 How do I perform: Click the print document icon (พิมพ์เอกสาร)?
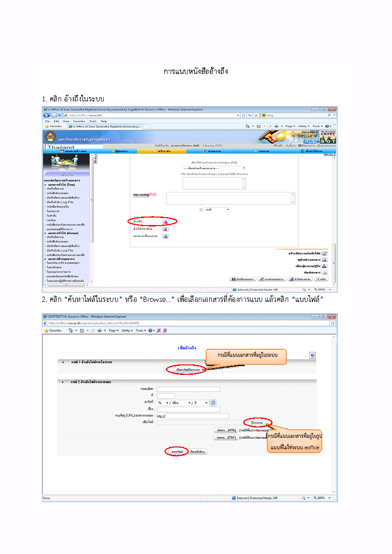pyautogui.click(x=325, y=272)
